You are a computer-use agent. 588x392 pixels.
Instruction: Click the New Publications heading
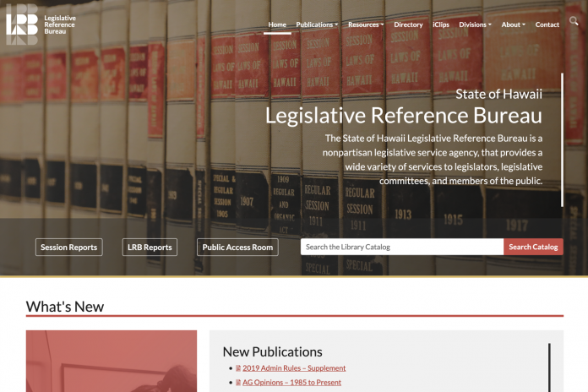tap(273, 351)
